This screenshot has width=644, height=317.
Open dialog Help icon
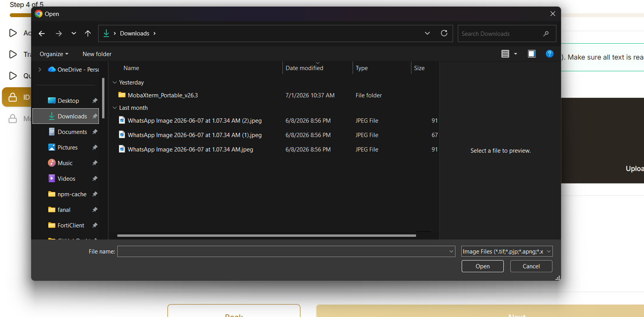point(550,54)
